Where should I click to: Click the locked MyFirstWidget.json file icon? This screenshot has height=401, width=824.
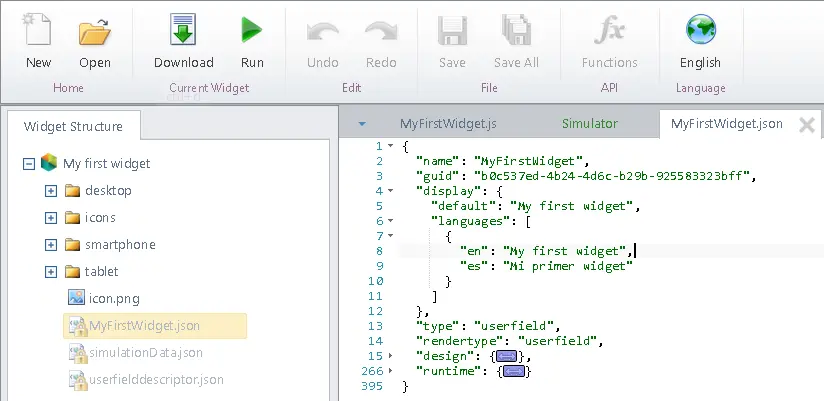point(78,326)
